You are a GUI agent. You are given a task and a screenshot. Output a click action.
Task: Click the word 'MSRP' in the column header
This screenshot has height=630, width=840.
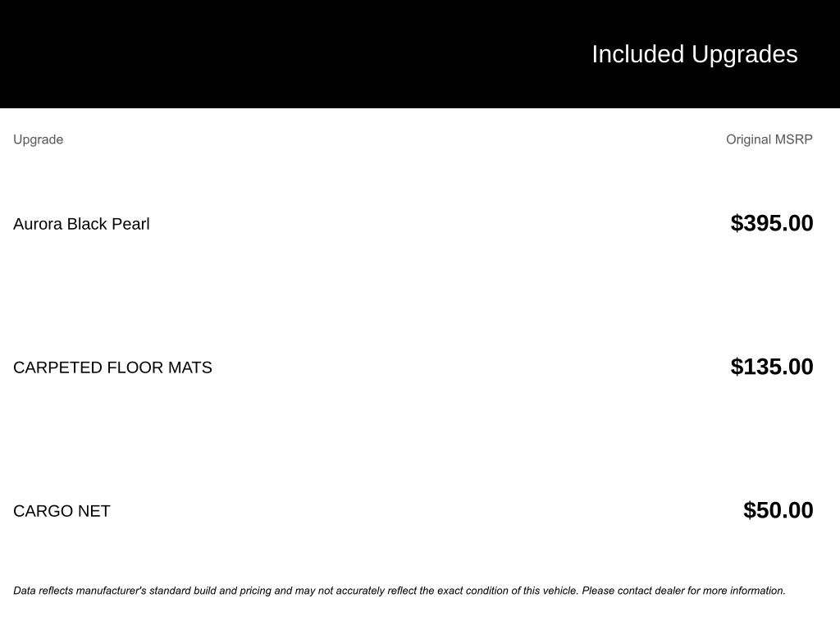coord(793,139)
